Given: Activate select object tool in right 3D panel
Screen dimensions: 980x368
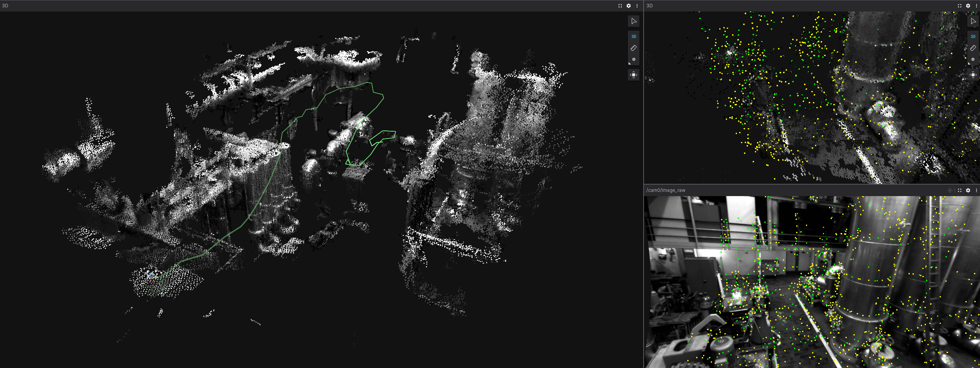Looking at the screenshot, I should tap(973, 21).
